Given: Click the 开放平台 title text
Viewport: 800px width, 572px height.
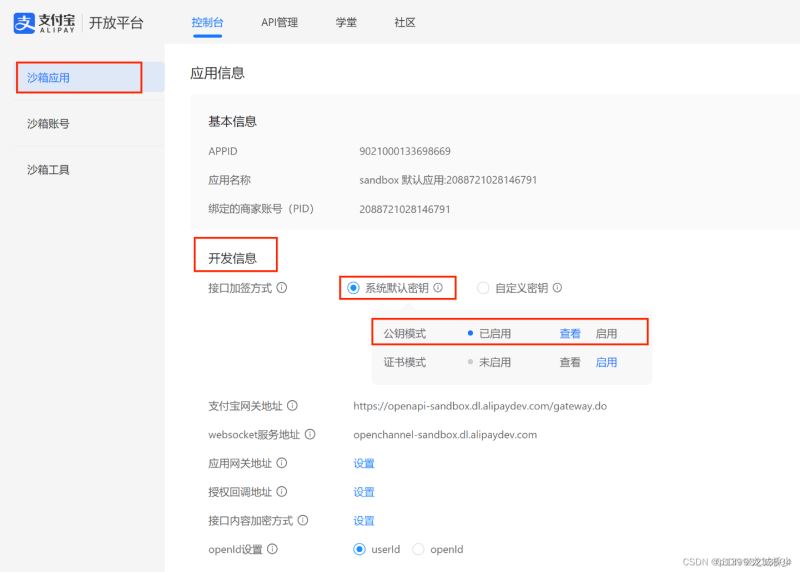Looking at the screenshot, I should point(116,23).
